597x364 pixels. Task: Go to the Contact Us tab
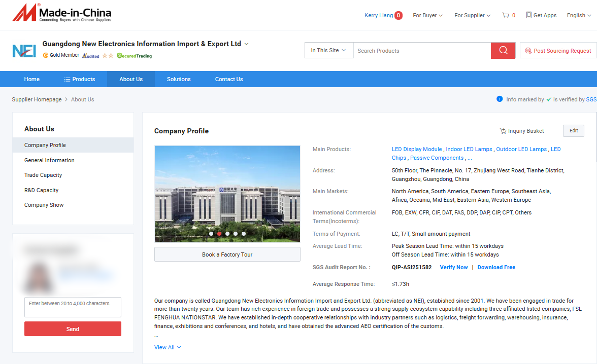tap(229, 79)
